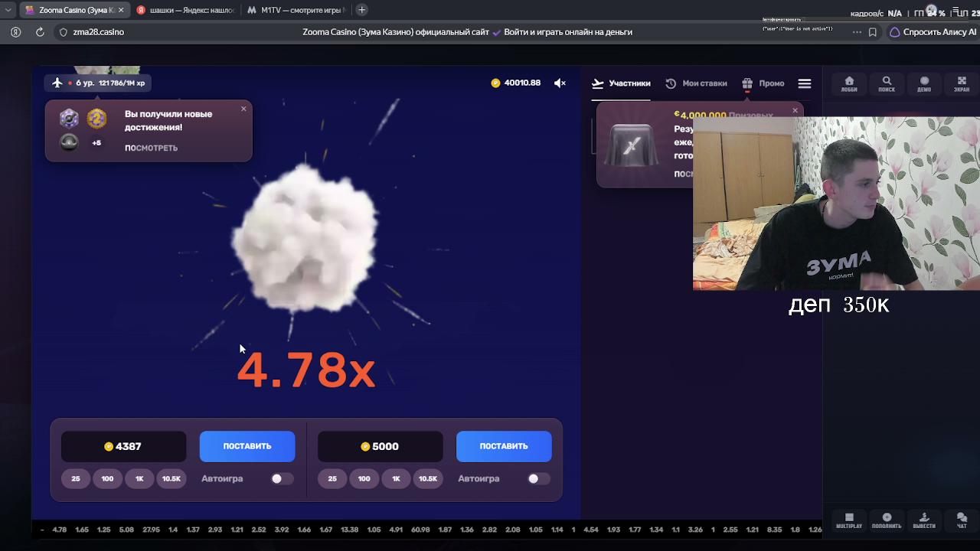Screen dimensions: 980x551
Task: Open the Multiplay panel
Action: coord(849,520)
